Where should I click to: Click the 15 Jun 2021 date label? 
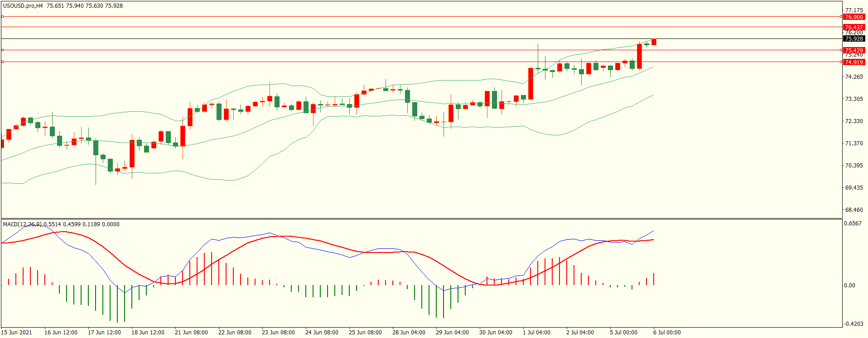(17, 333)
